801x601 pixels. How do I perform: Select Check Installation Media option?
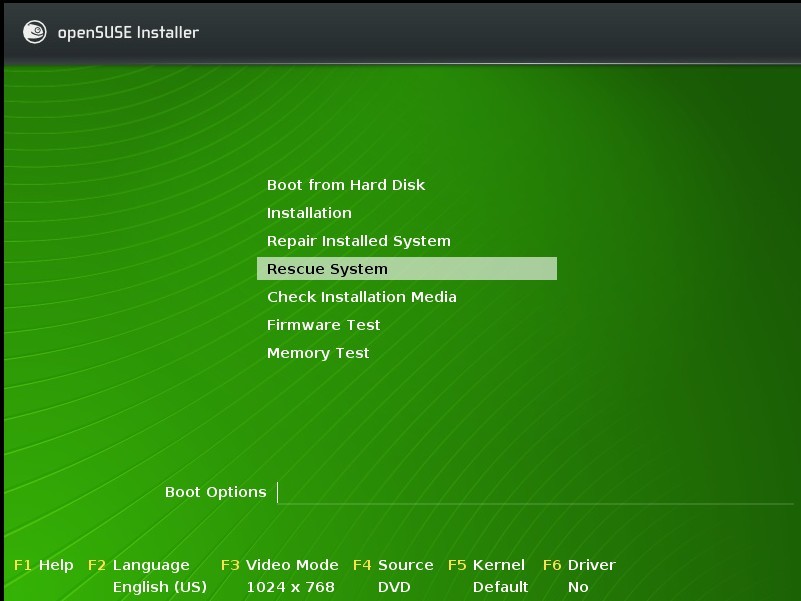pyautogui.click(x=361, y=297)
